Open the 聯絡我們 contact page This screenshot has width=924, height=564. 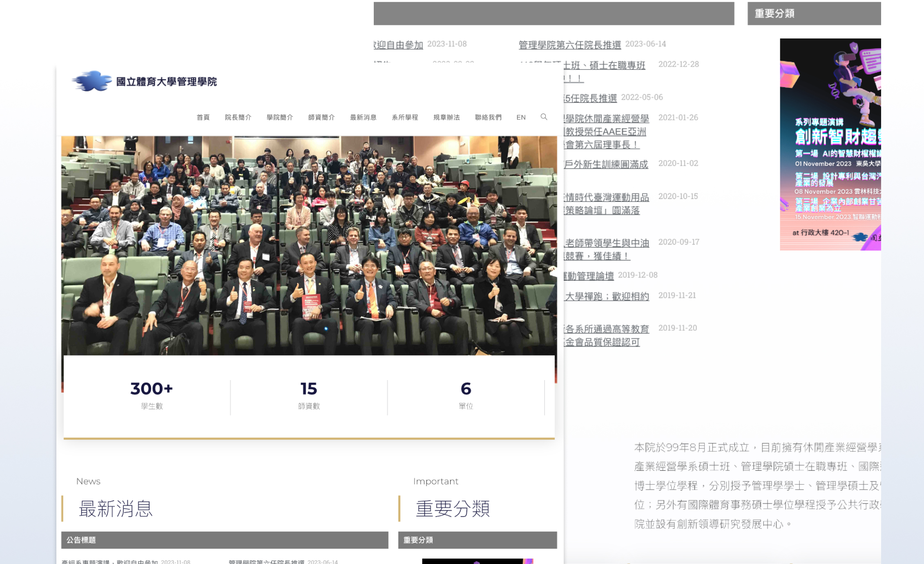point(489,117)
